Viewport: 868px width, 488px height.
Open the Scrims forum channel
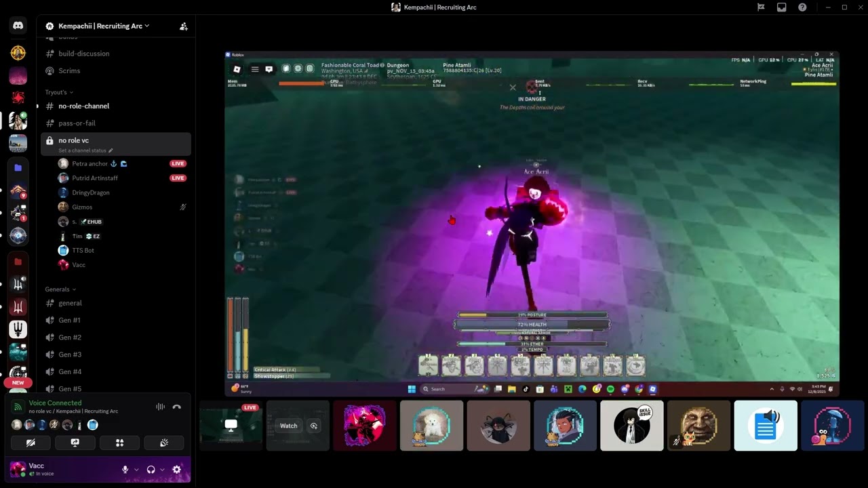[x=116, y=70]
